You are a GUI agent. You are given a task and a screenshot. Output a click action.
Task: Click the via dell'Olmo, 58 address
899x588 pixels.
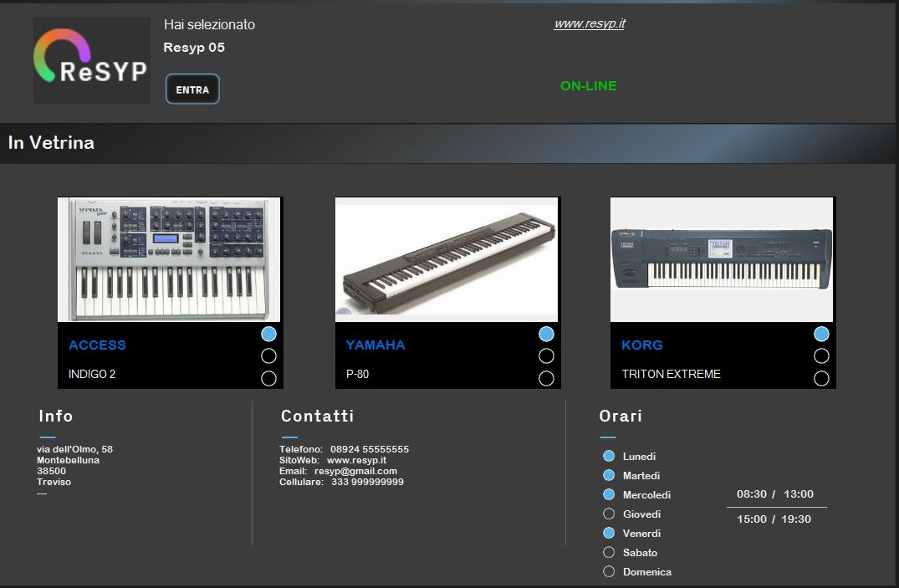(x=75, y=449)
